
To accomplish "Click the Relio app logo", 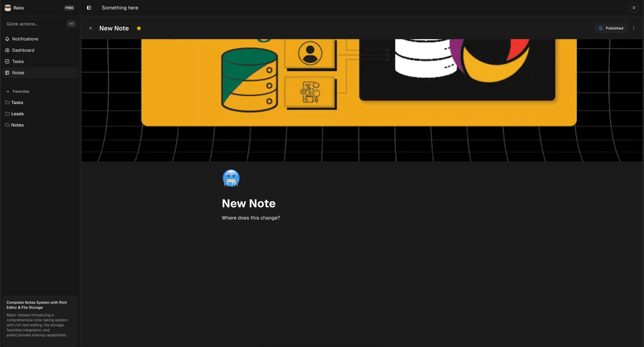I will click(8, 7).
